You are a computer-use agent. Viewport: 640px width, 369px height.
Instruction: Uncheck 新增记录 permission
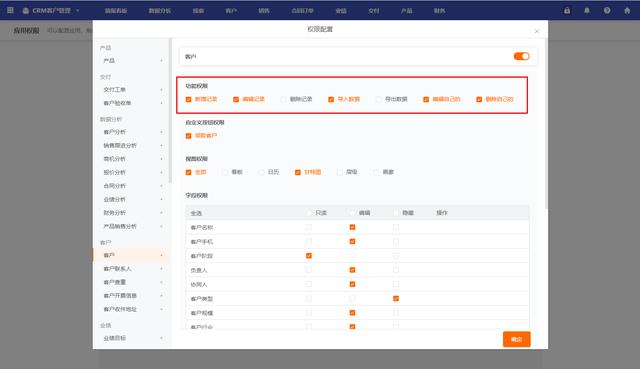tap(189, 99)
